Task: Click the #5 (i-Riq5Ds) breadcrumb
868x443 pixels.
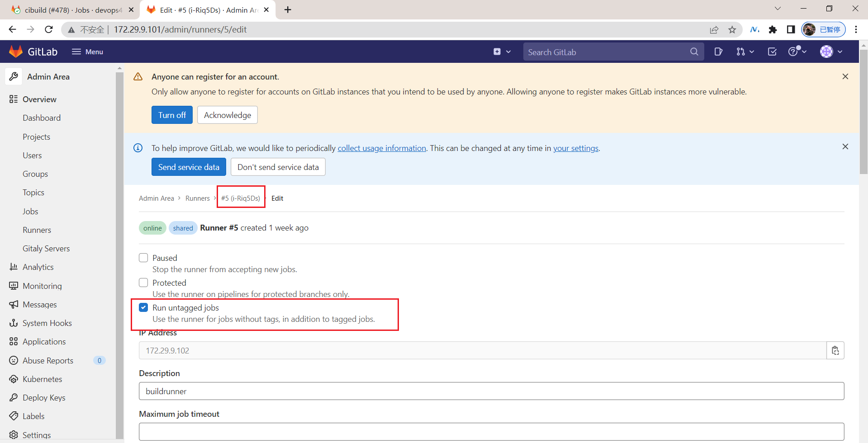Action: click(241, 198)
